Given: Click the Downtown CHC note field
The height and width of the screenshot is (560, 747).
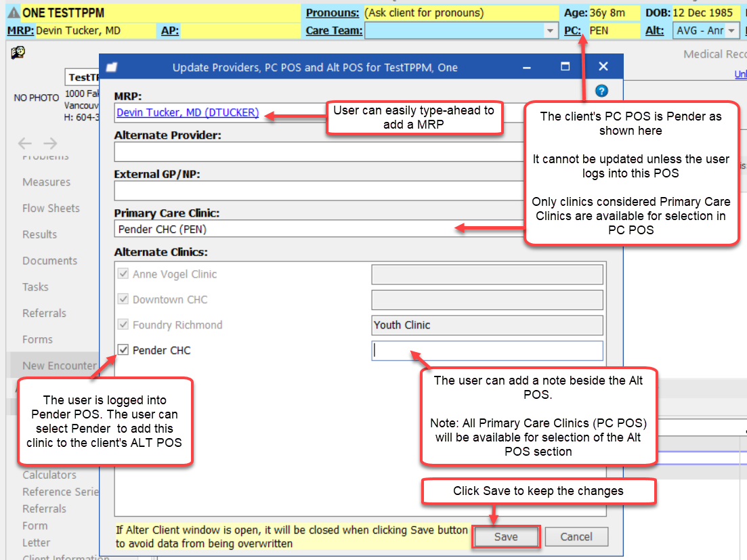Looking at the screenshot, I should (488, 300).
